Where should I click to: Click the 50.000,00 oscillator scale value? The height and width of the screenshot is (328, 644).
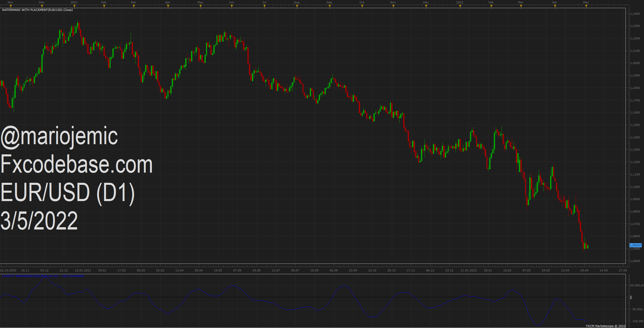tap(637, 285)
